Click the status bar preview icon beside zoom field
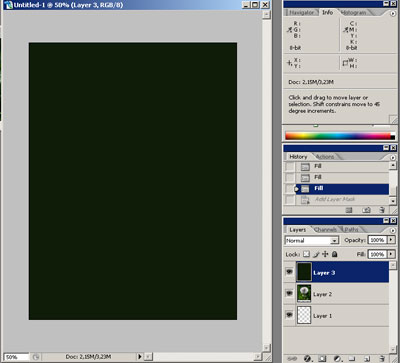The width and height of the screenshot is (400, 363). (36, 357)
